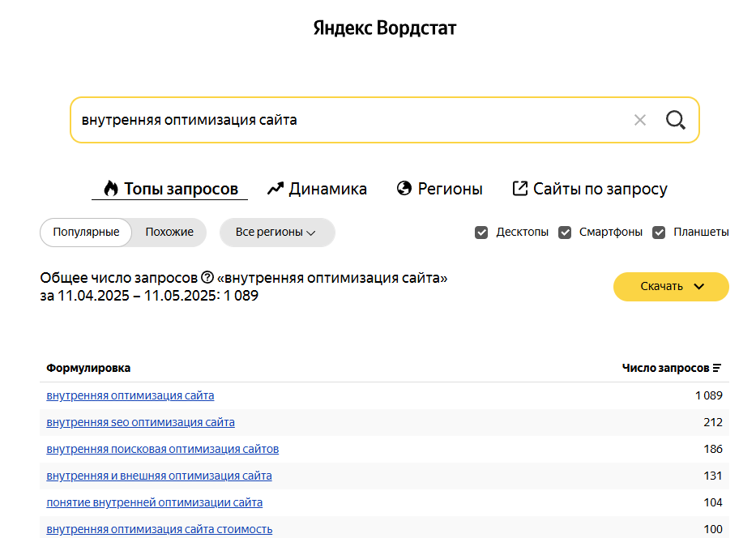Open link внутренняя поисковая оптимизация сайтов

coord(163,449)
